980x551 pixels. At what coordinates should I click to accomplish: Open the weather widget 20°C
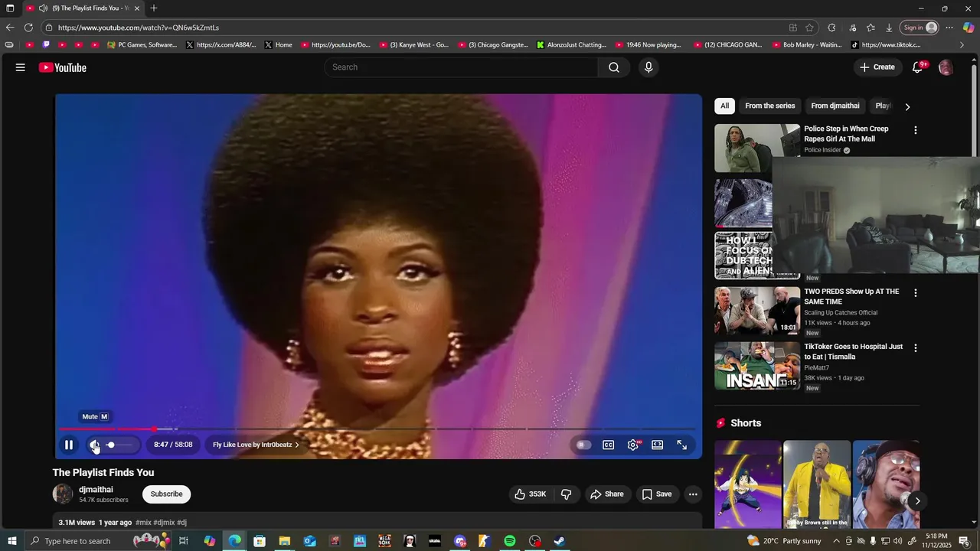pyautogui.click(x=785, y=541)
